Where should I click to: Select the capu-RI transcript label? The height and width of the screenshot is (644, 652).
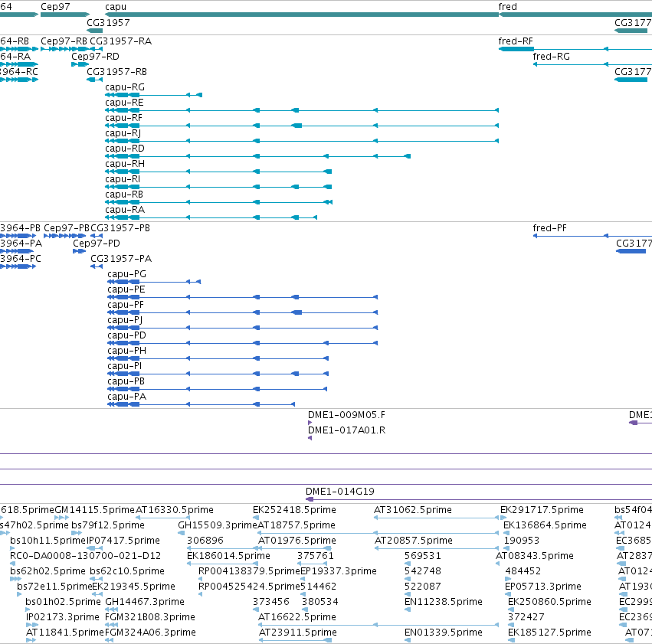[123, 179]
